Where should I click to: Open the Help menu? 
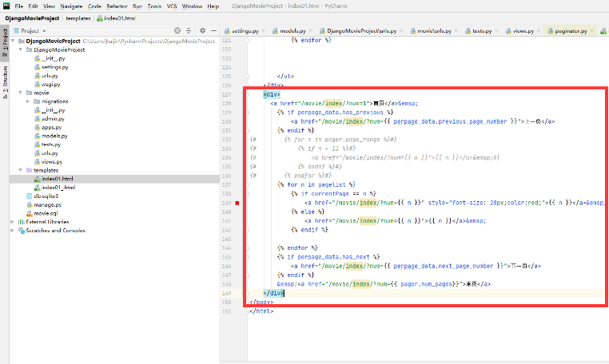[213, 6]
